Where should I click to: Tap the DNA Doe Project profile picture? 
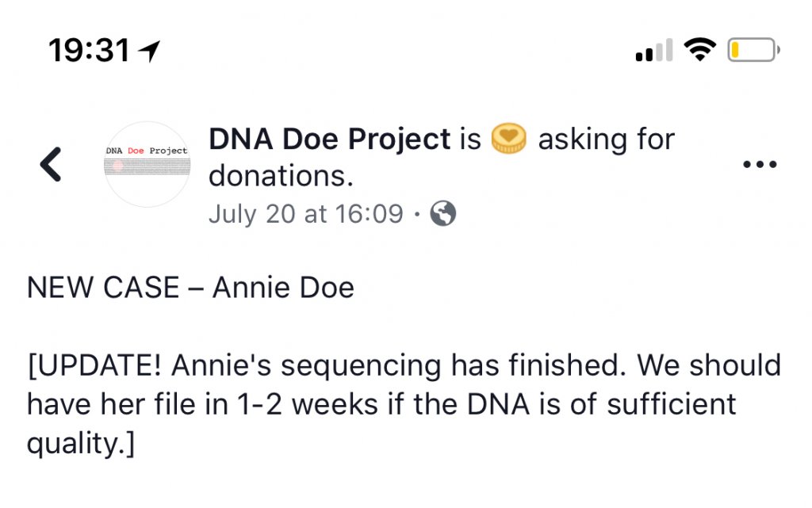pyautogui.click(x=147, y=165)
